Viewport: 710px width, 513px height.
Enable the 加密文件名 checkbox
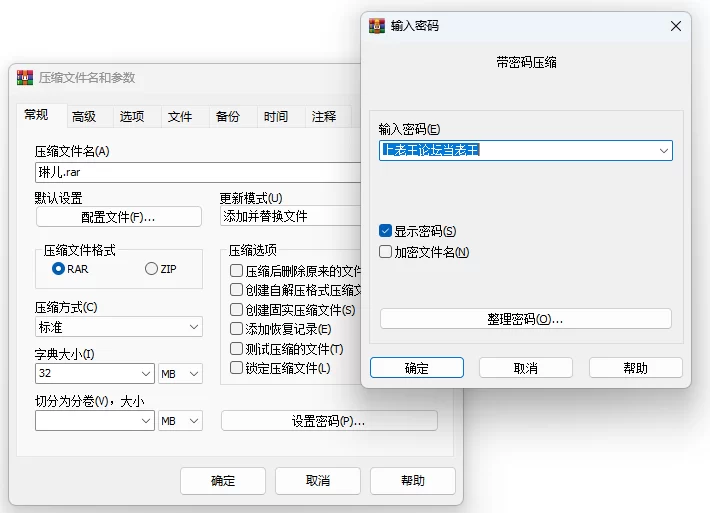[x=386, y=252]
